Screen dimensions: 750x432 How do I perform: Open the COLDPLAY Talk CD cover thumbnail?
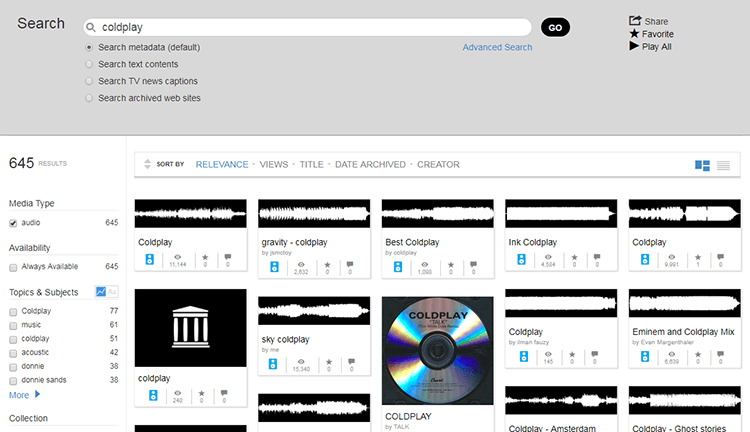(x=438, y=351)
